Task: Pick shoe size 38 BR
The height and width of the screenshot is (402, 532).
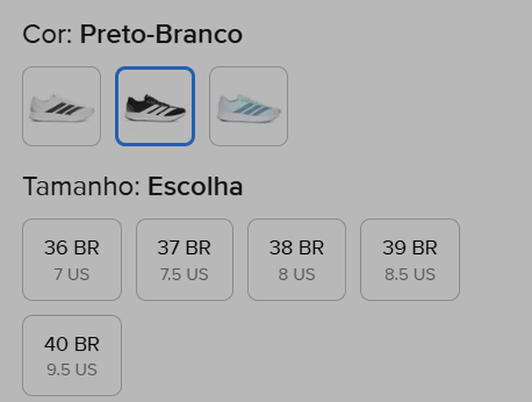Action: point(297,259)
